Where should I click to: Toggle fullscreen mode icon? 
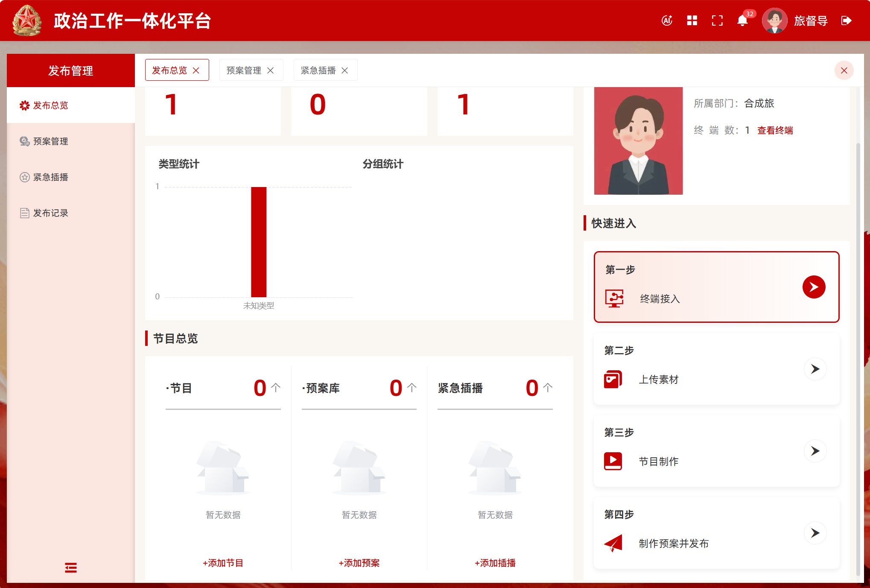pos(717,20)
